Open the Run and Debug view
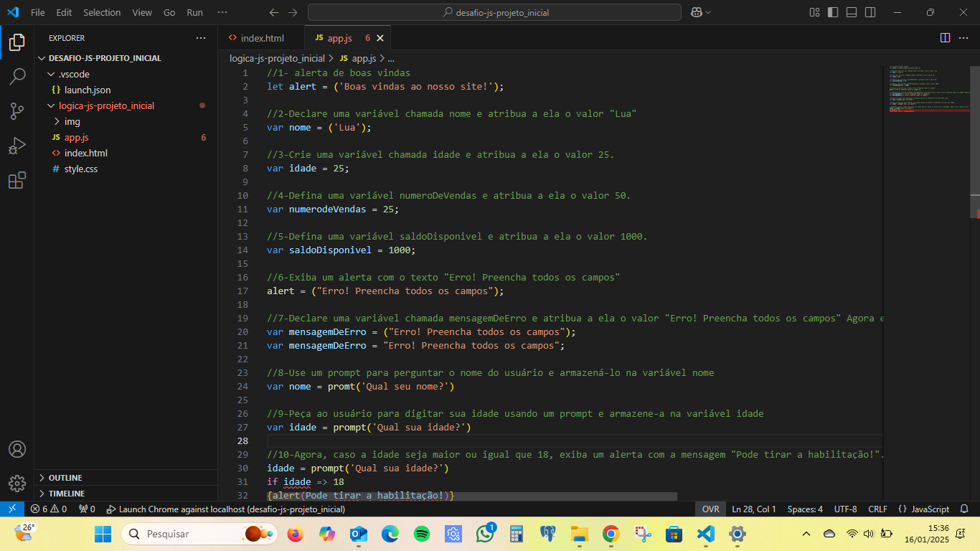 click(x=17, y=146)
